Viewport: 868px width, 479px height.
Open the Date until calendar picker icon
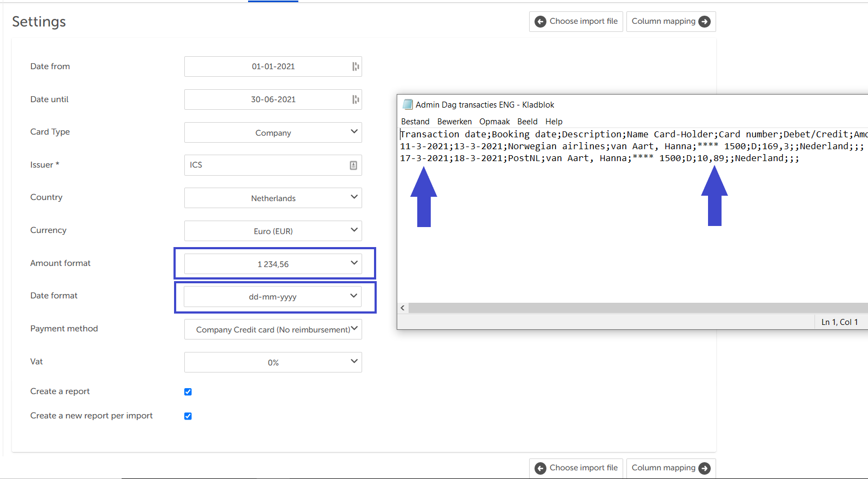pyautogui.click(x=355, y=99)
